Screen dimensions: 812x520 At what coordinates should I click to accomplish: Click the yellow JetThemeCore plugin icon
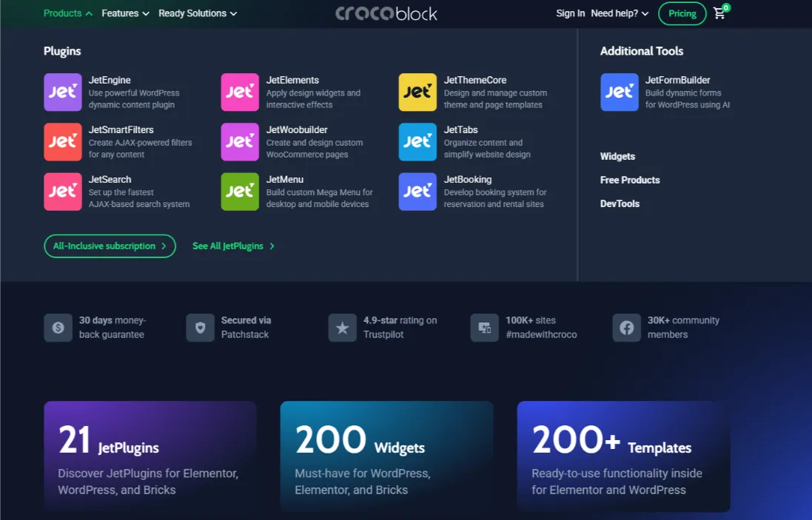[x=417, y=92]
